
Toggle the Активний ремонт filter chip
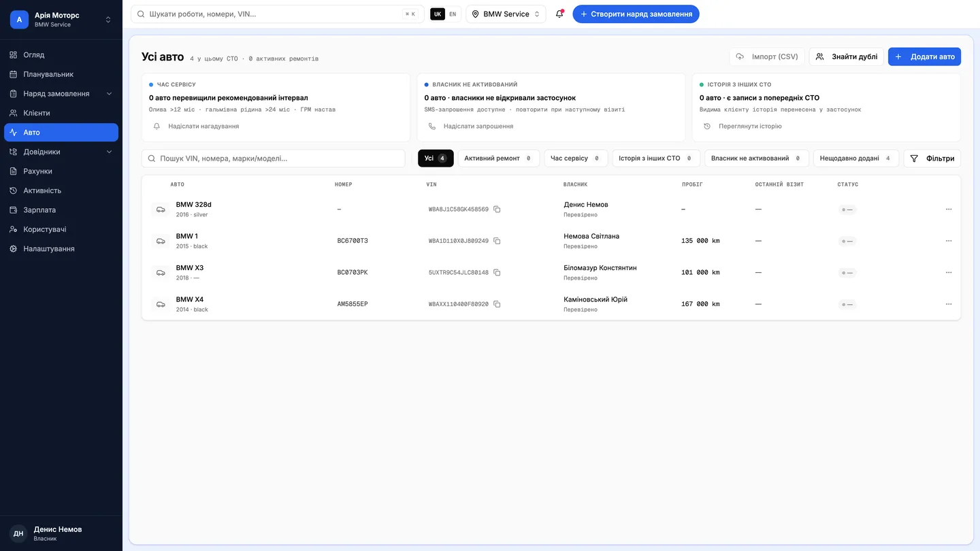point(499,158)
